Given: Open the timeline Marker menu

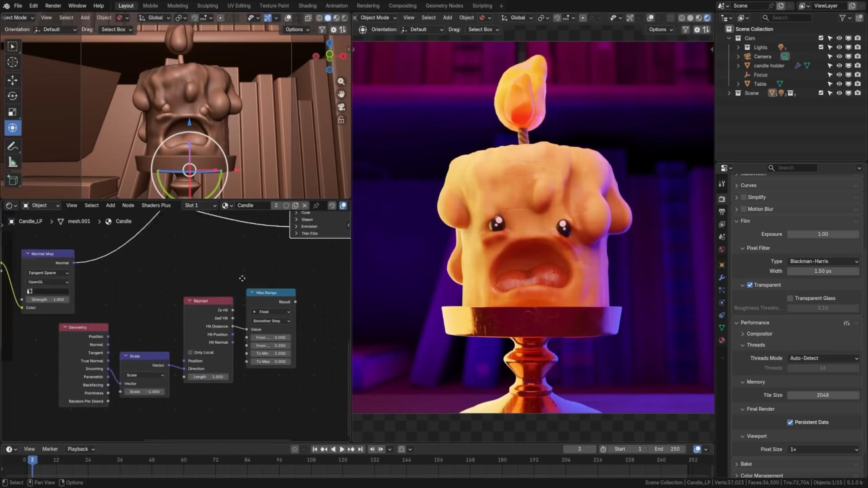Looking at the screenshot, I should (x=50, y=449).
